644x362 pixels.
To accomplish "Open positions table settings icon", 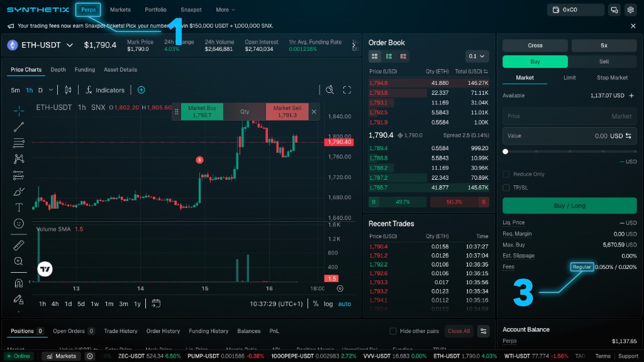I will click(484, 331).
